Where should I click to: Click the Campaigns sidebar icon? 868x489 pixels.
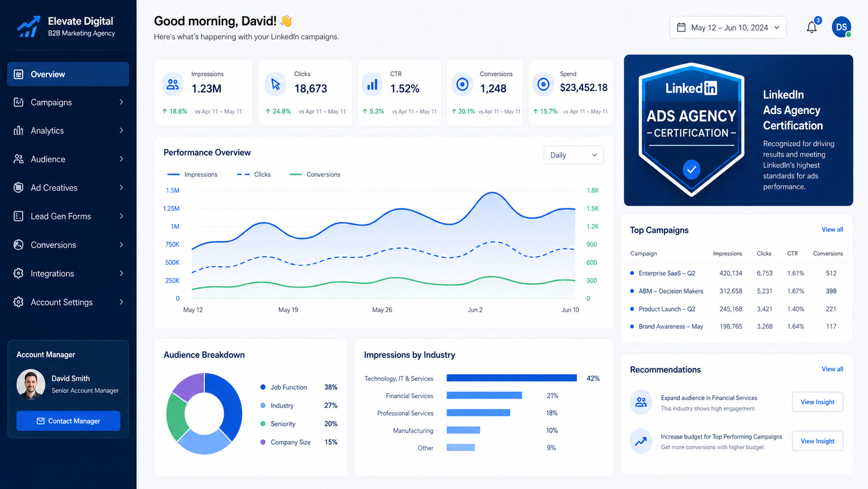(x=19, y=102)
